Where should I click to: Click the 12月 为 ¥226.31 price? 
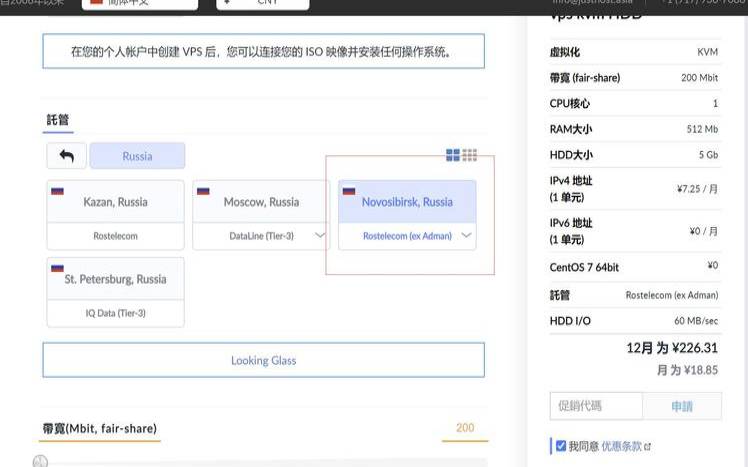(x=672, y=348)
